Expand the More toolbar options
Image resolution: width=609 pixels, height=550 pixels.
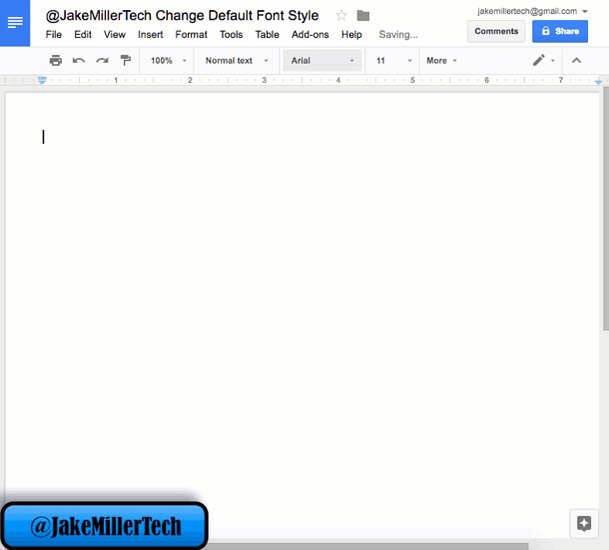click(441, 61)
